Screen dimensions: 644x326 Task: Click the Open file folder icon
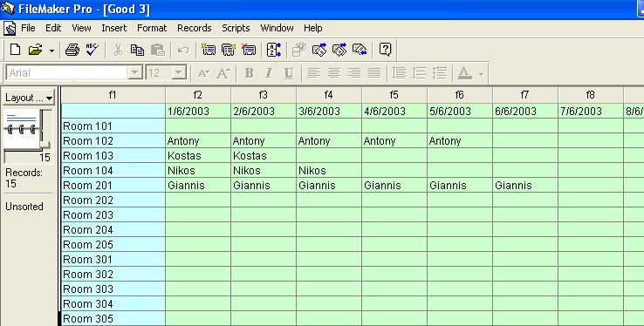[x=35, y=50]
